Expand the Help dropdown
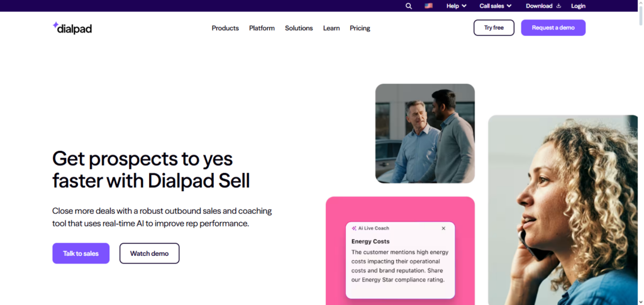Viewport: 644px width, 305px height. [457, 6]
